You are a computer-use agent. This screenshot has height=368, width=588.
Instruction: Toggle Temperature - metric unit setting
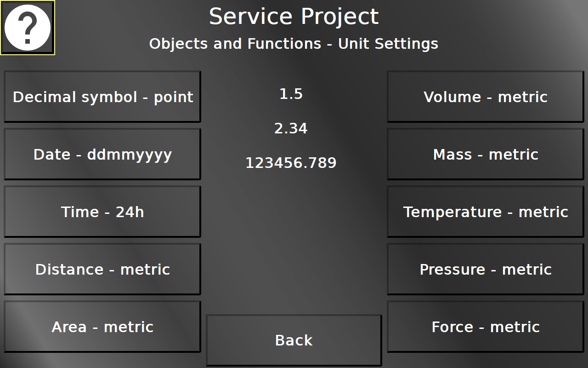coord(485,212)
